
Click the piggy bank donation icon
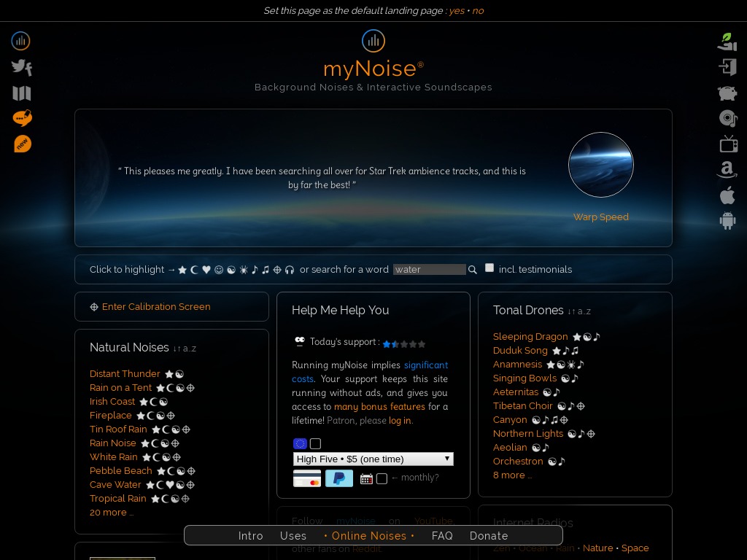[x=727, y=93]
